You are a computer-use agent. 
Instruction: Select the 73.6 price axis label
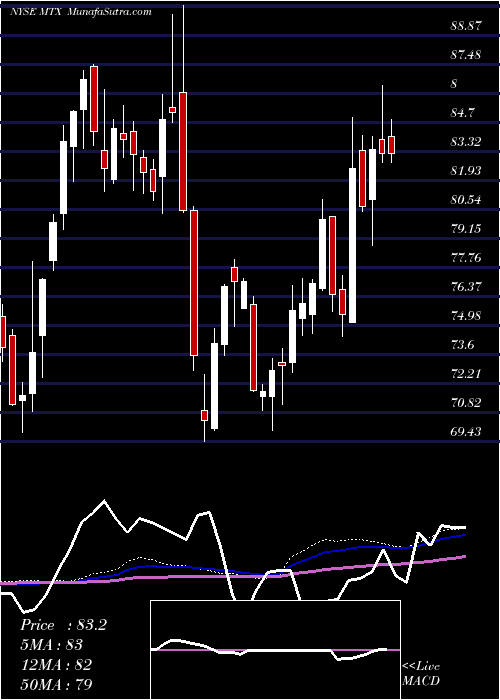coord(463,345)
